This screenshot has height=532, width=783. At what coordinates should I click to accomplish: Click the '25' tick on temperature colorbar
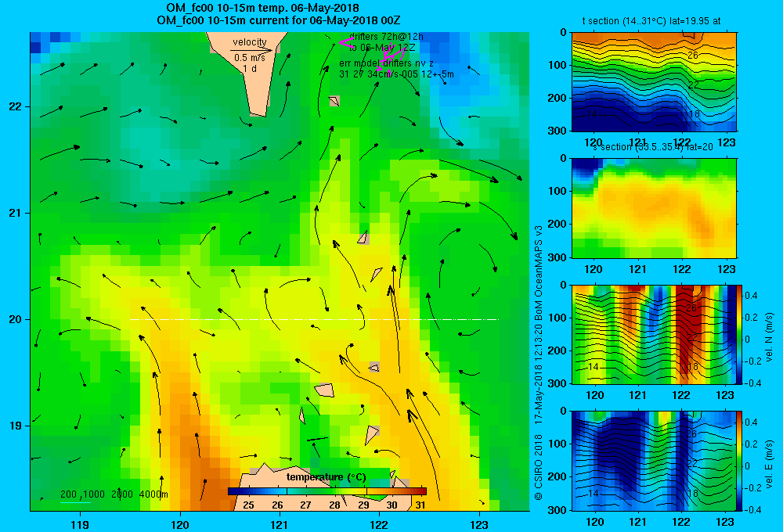[248, 505]
